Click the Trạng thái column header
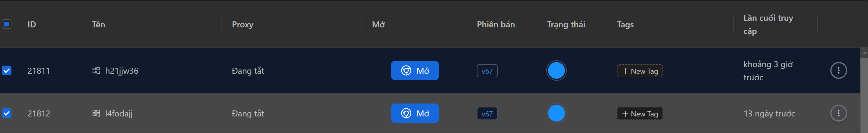 tap(566, 24)
